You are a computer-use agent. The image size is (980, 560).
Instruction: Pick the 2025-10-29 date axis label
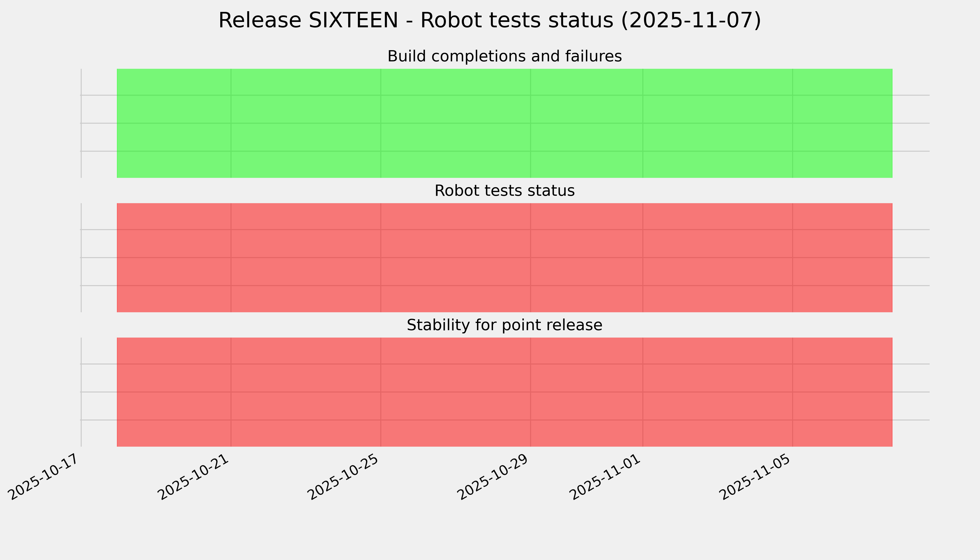(495, 476)
